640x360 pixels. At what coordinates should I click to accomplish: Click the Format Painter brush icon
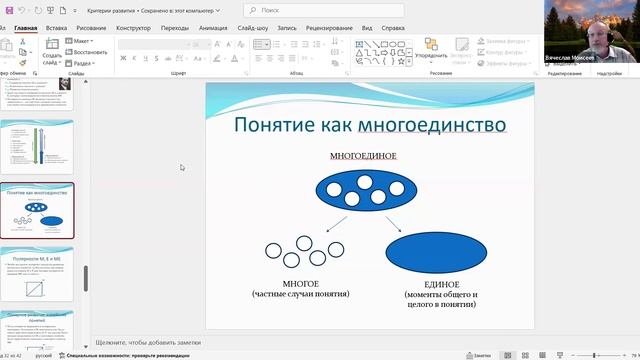[x=22, y=63]
